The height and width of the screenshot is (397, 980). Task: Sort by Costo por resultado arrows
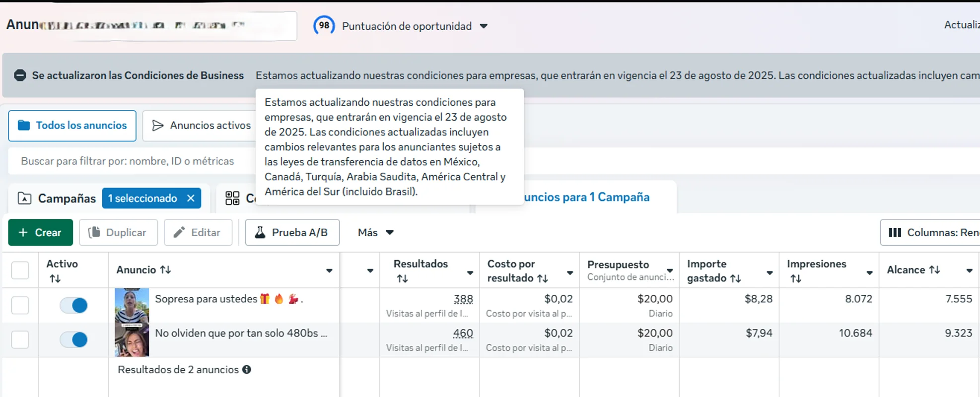543,278
